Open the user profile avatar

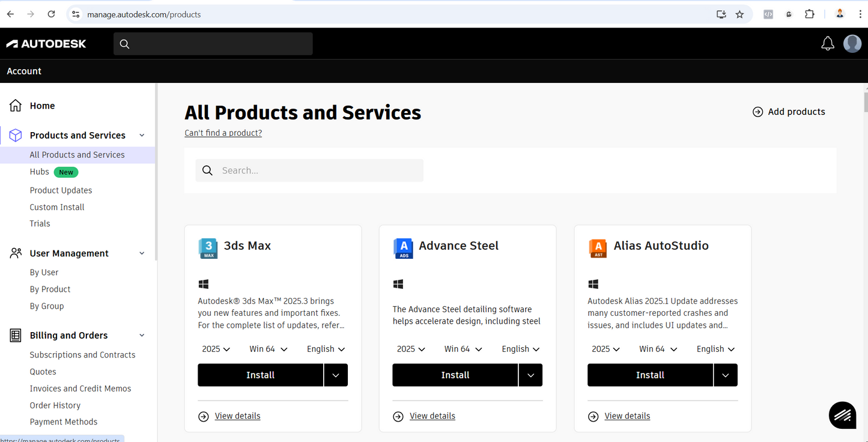pos(852,43)
